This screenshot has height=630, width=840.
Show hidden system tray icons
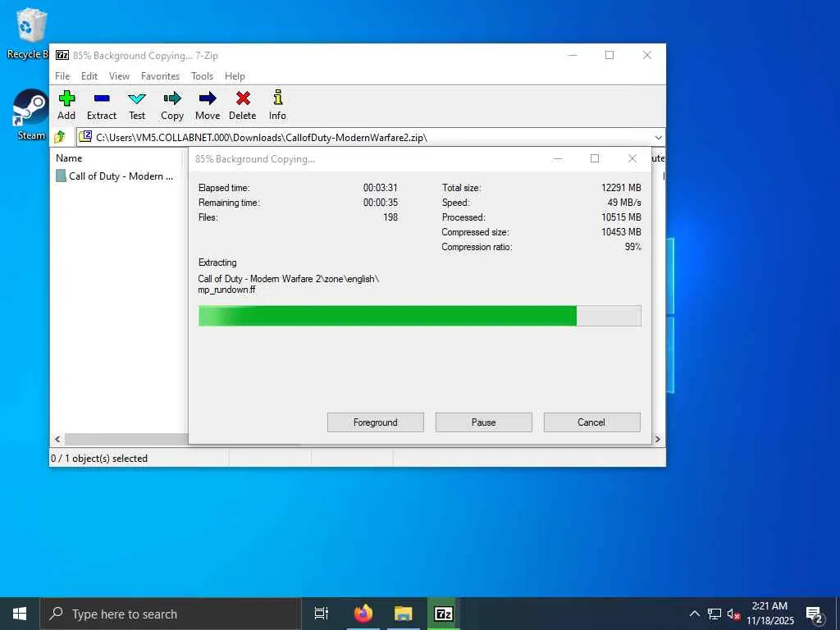(694, 614)
